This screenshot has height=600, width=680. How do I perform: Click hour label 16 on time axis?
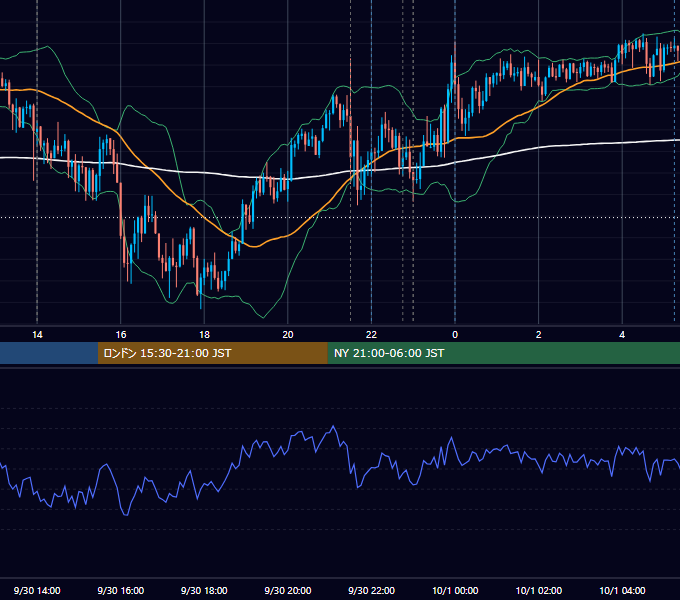tap(121, 335)
